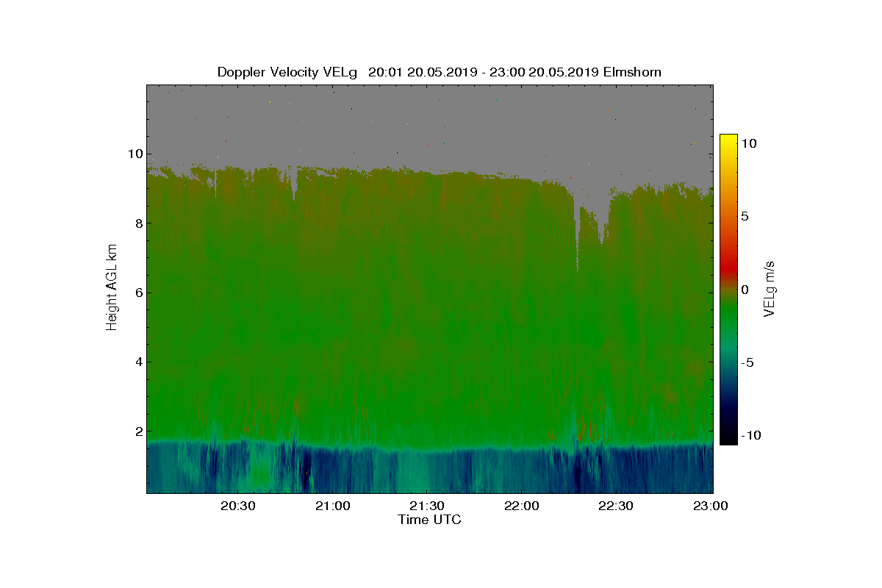Click the height tick label 8
The height and width of the screenshot is (588, 882).
click(137, 223)
